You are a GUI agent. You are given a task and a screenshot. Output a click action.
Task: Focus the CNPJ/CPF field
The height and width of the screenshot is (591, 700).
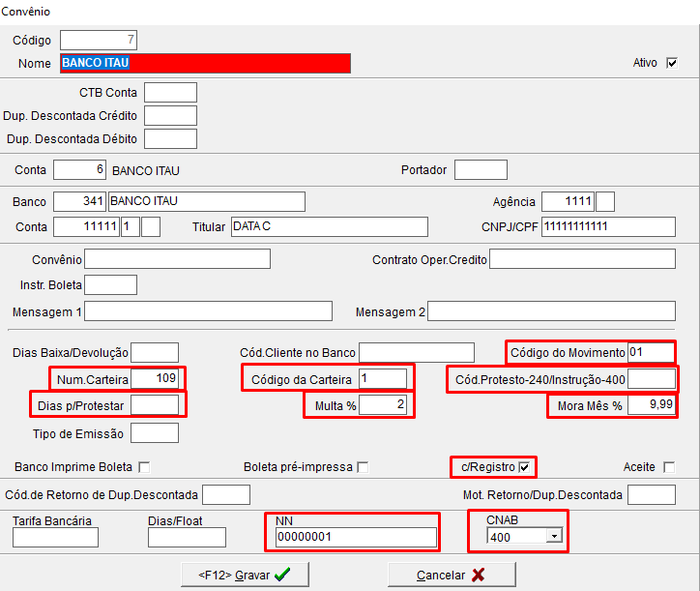[607, 226]
